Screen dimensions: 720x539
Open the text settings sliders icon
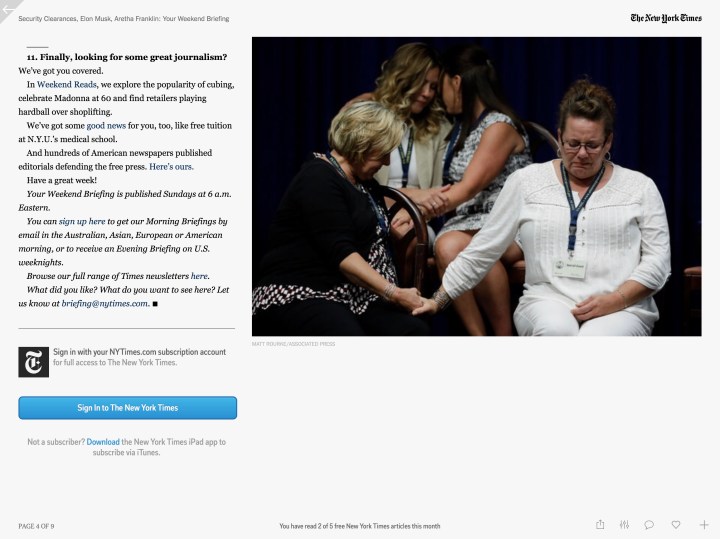point(624,525)
